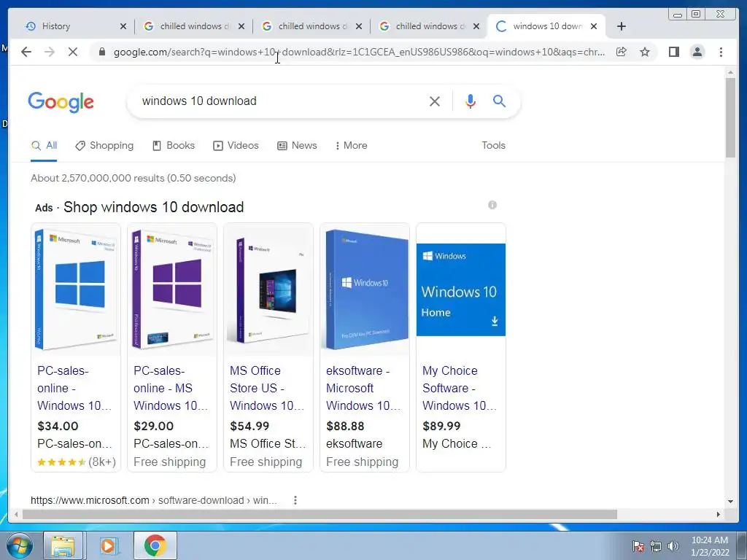Open Chrome side panel
747x560 pixels.
point(673,52)
